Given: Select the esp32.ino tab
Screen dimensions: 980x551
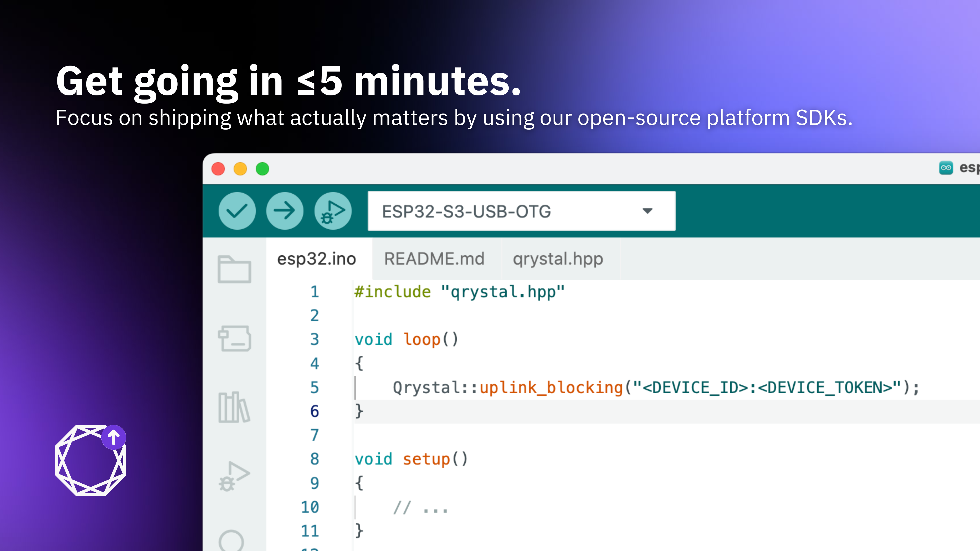Looking at the screenshot, I should pyautogui.click(x=316, y=259).
